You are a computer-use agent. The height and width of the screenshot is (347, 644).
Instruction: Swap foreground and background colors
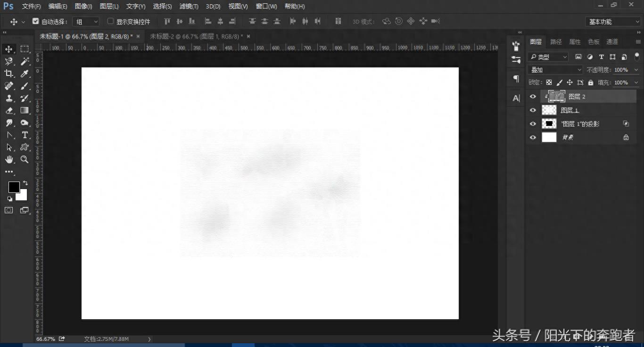coord(25,183)
